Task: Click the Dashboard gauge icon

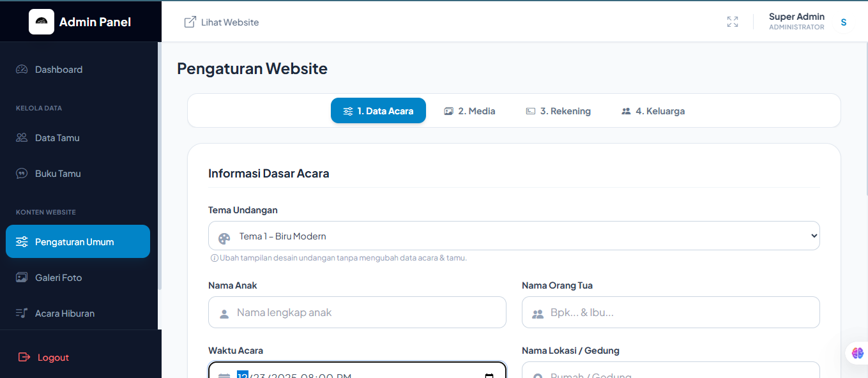Action: 22,70
